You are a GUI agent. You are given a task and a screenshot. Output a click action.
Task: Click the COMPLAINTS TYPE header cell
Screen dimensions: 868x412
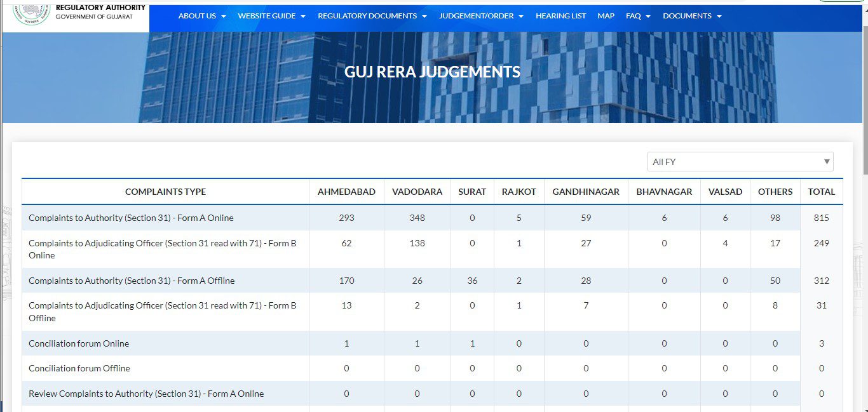[165, 191]
